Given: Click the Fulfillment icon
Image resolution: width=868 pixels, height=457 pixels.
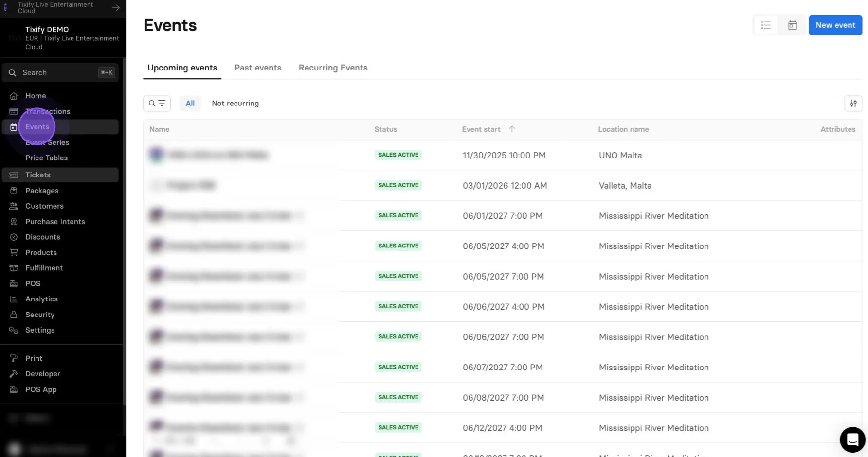Looking at the screenshot, I should tap(14, 268).
